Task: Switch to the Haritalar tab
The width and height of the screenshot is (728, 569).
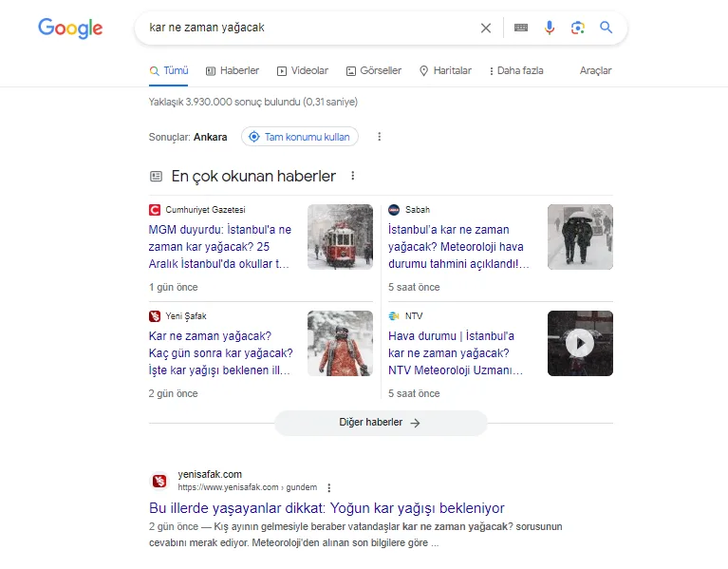Action: click(x=445, y=70)
